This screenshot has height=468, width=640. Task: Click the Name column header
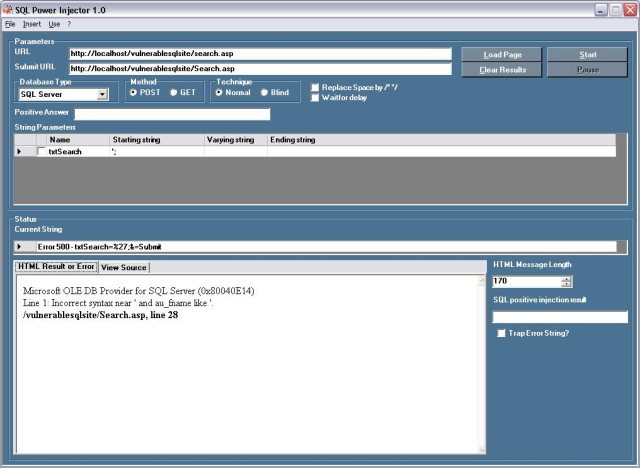pos(78,140)
